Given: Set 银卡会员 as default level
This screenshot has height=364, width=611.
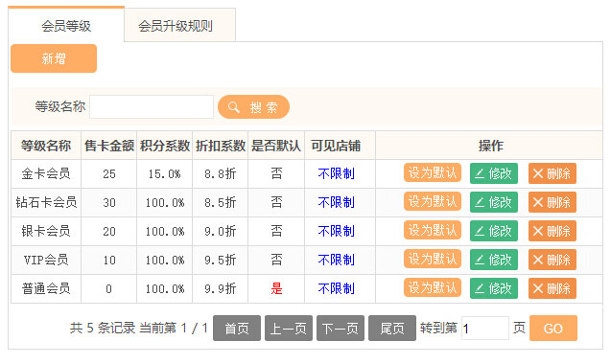Looking at the screenshot, I should 433,231.
